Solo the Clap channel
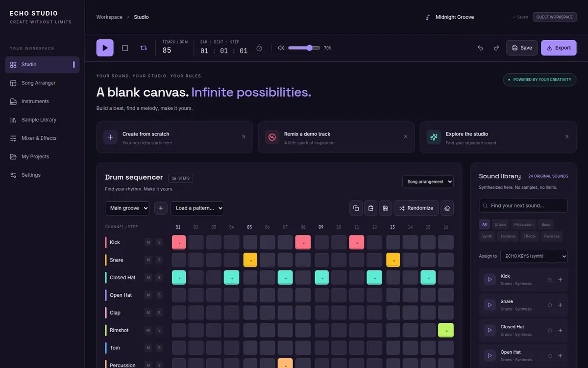588x368 pixels. [159, 313]
